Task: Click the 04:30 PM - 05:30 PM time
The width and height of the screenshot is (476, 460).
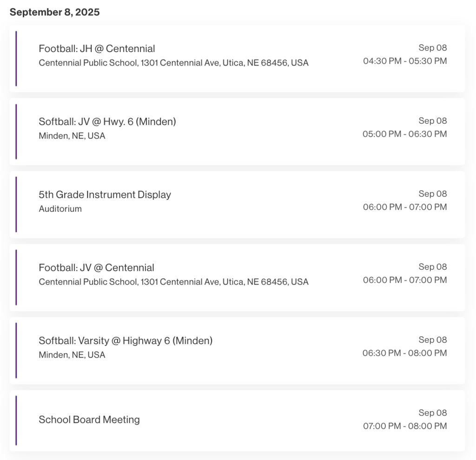Action: (x=405, y=61)
